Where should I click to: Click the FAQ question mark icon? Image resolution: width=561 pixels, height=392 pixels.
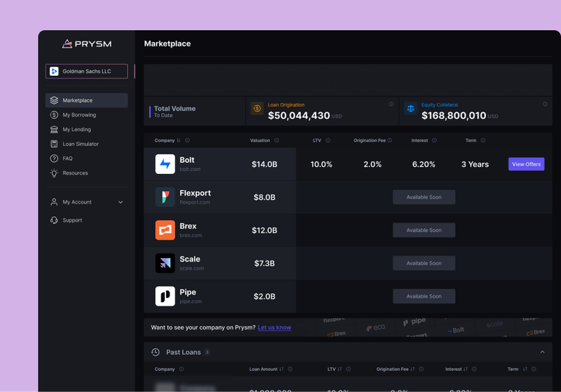54,158
